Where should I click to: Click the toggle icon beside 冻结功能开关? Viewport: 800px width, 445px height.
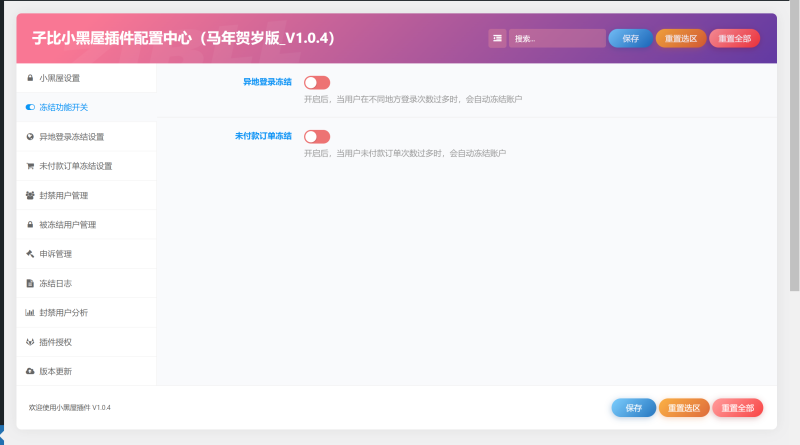(30, 107)
